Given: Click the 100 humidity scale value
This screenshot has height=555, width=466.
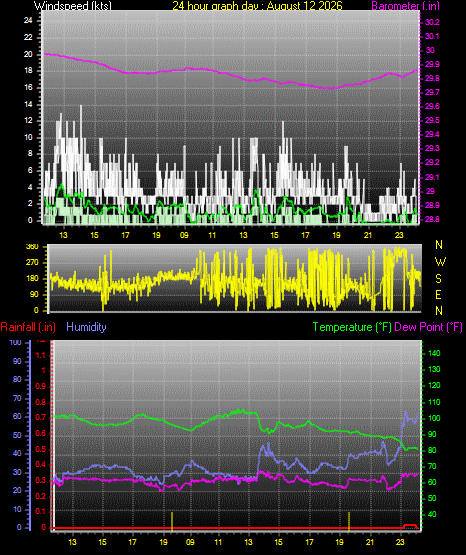Looking at the screenshot, I should click(x=15, y=342).
